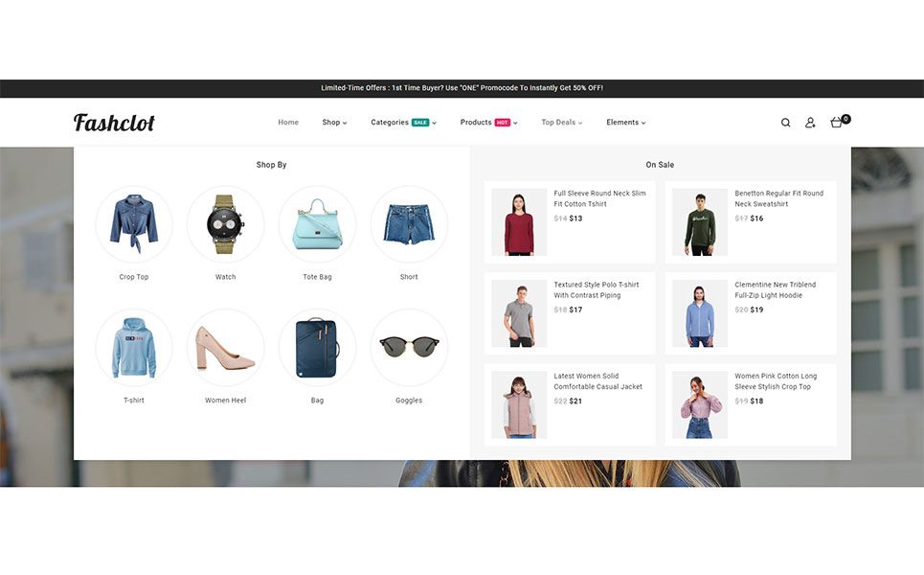Click the Clementine Light Hoodie product thumbnail
This screenshot has width=924, height=575.
click(700, 313)
